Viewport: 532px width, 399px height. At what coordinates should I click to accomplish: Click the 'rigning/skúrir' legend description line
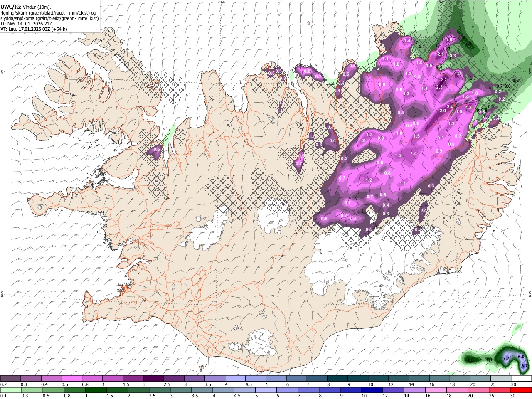click(48, 12)
